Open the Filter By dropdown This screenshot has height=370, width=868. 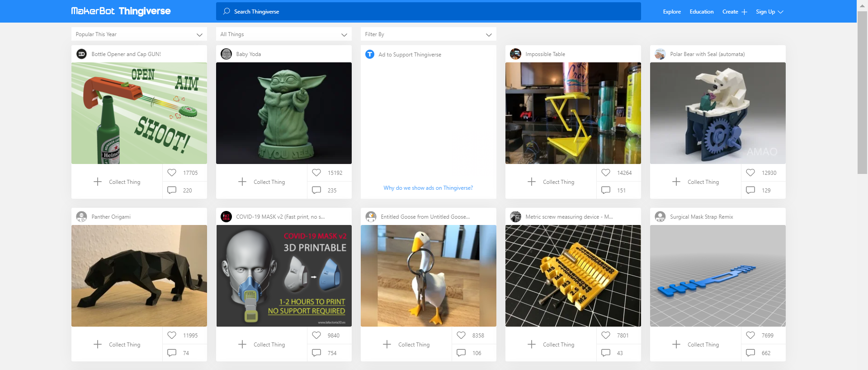428,34
